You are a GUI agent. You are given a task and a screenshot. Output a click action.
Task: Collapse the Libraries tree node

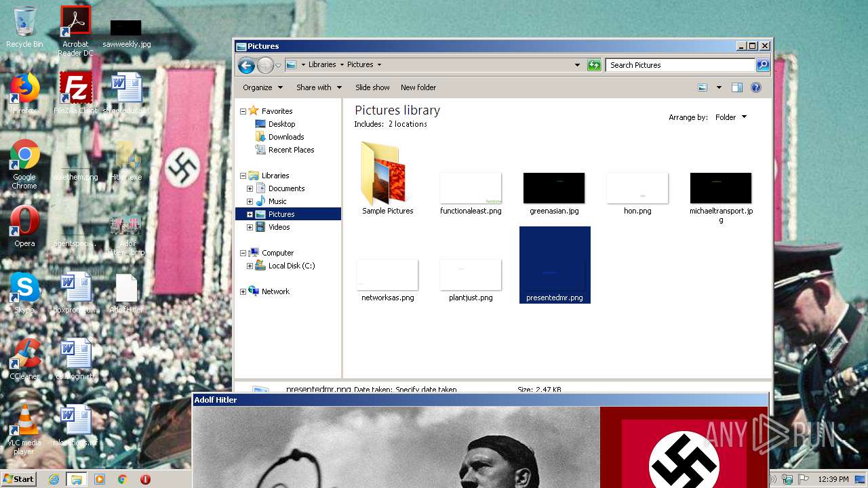(x=243, y=176)
